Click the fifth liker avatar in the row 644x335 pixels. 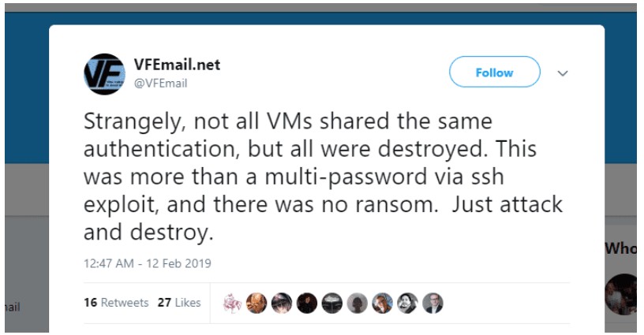click(x=332, y=303)
